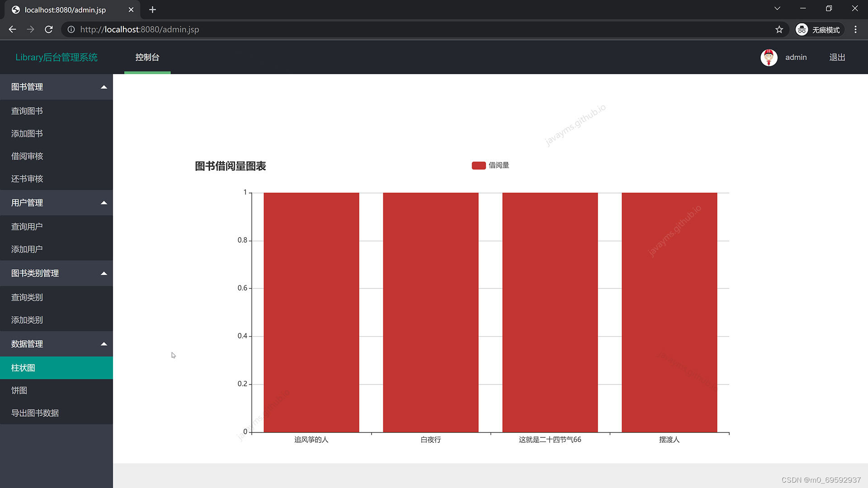Click the 退出 logout link
Image resolution: width=868 pixels, height=488 pixels.
point(837,57)
